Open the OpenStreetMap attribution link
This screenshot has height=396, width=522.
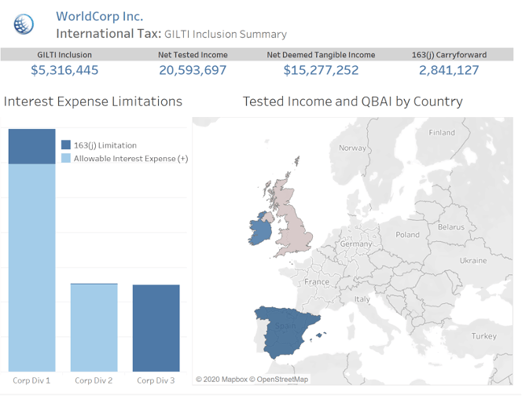click(279, 379)
